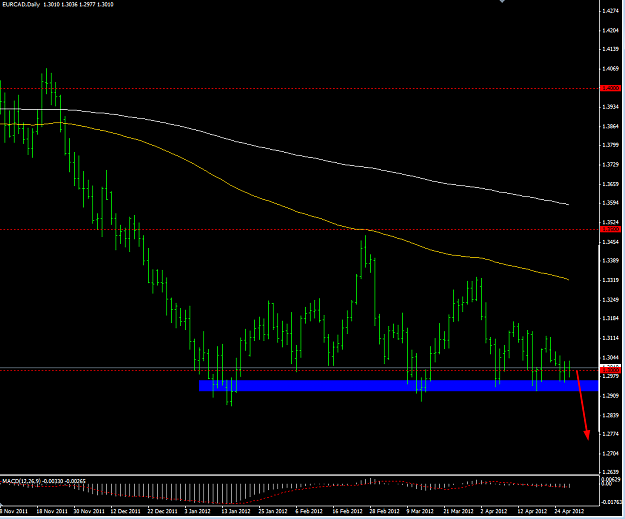
Task: Select the blue support zone rectangle
Action: (399, 385)
